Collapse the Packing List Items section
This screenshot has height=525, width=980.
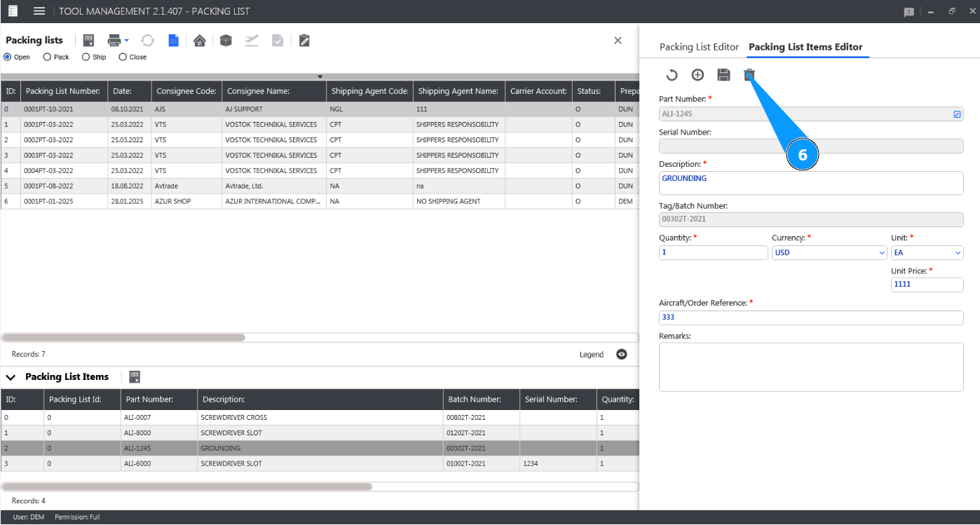(11, 377)
